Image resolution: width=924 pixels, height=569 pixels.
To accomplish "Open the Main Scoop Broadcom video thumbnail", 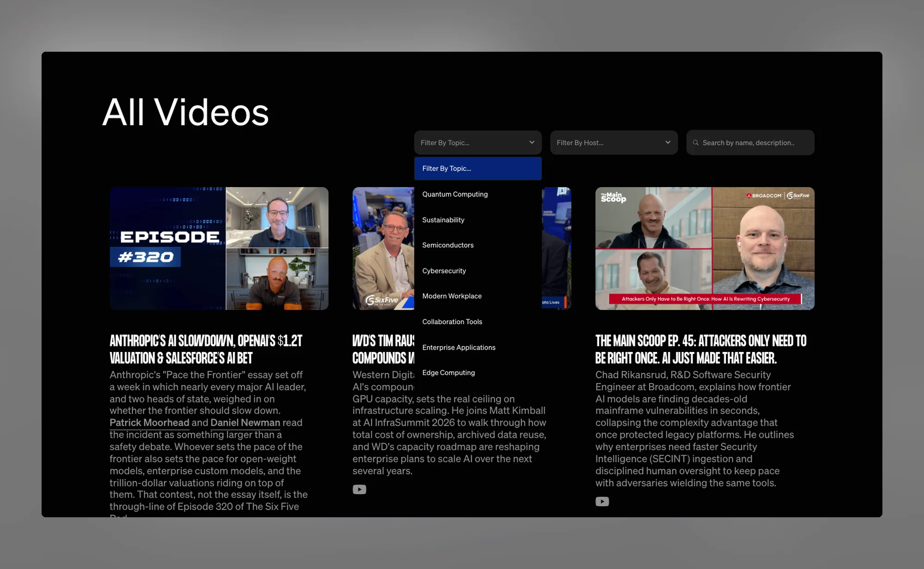I will point(705,248).
